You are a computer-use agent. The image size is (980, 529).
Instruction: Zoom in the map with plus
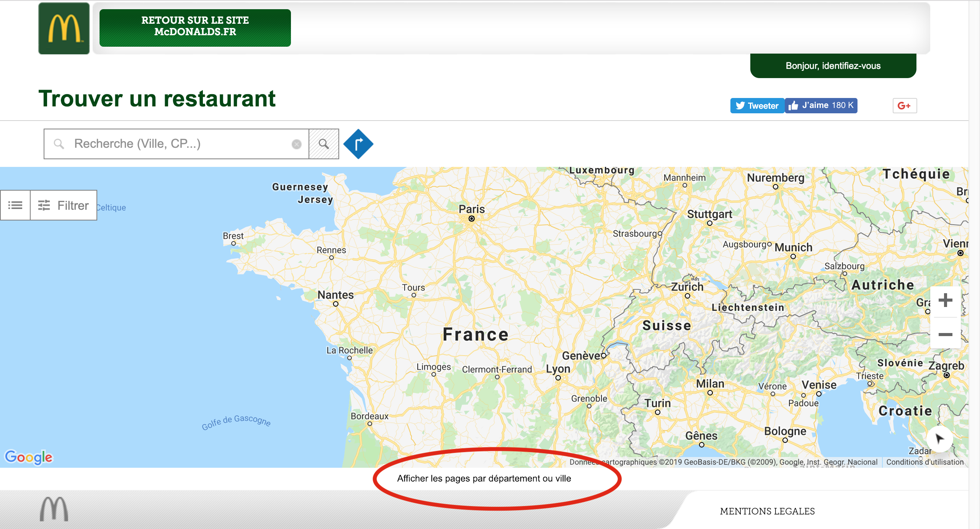(946, 300)
